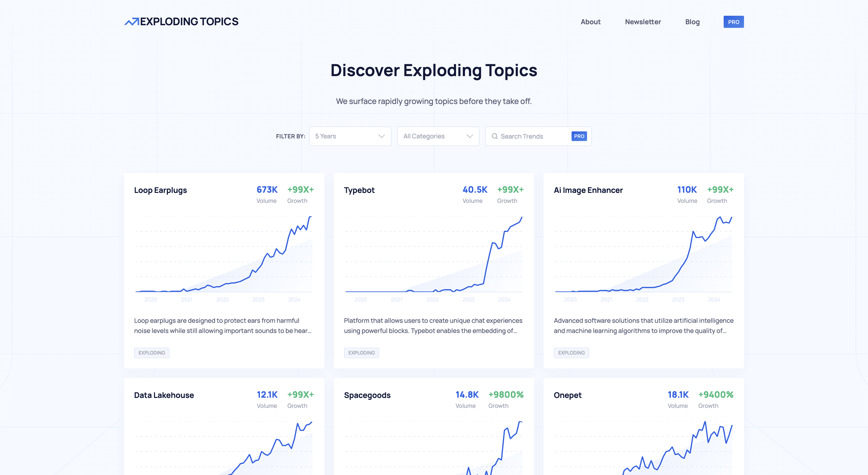Click the Loop Earplugs growth chart

coord(224,256)
